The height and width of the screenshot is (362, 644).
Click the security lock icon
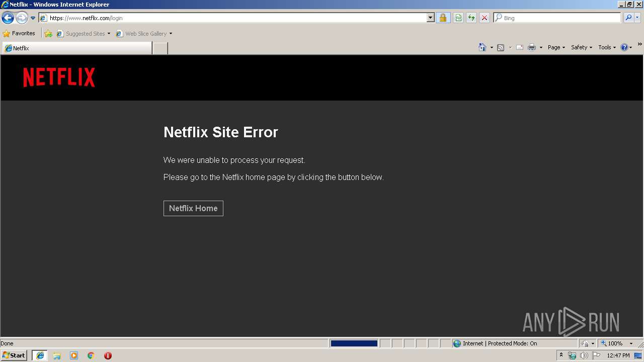443,18
